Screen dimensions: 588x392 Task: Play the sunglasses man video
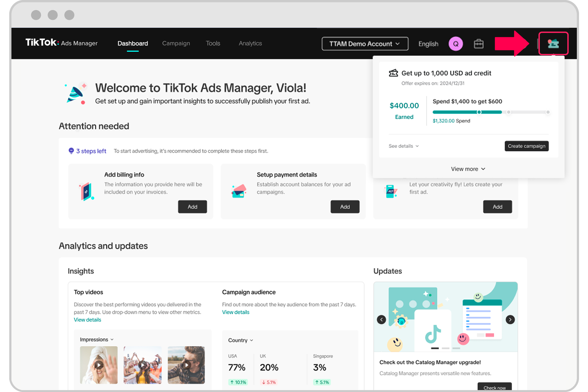(186, 365)
